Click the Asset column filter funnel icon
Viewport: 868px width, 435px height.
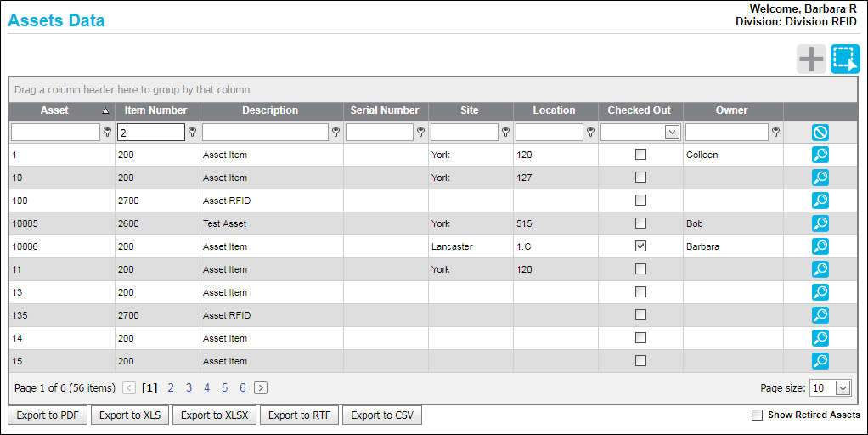107,133
